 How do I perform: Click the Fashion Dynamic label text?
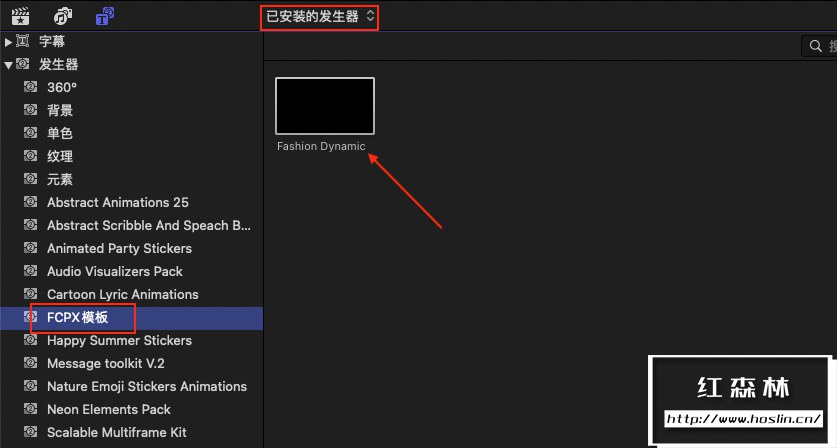tap(321, 146)
